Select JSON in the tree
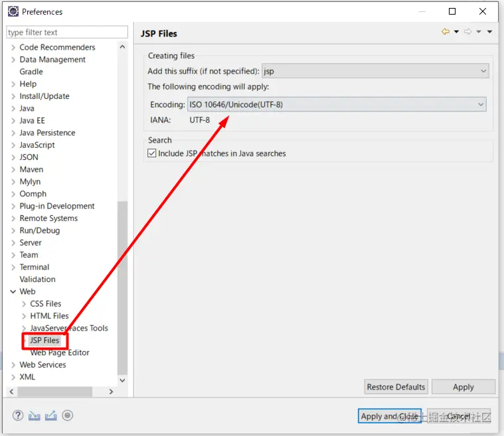The height and width of the screenshot is (436, 504). [29, 157]
